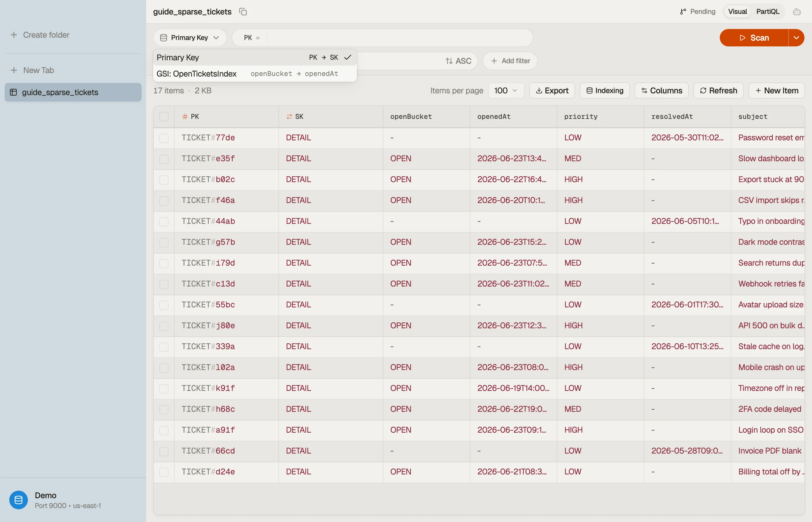Click the Export button

point(552,90)
